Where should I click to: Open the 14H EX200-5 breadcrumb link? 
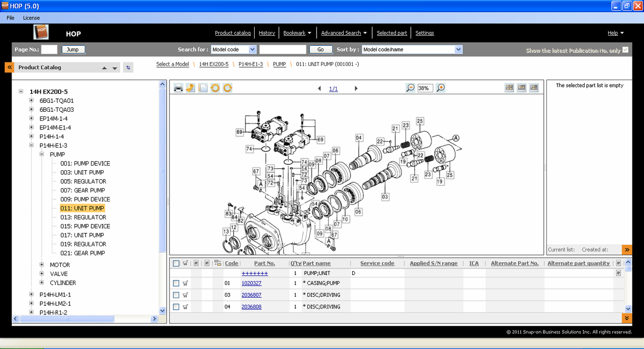click(214, 64)
